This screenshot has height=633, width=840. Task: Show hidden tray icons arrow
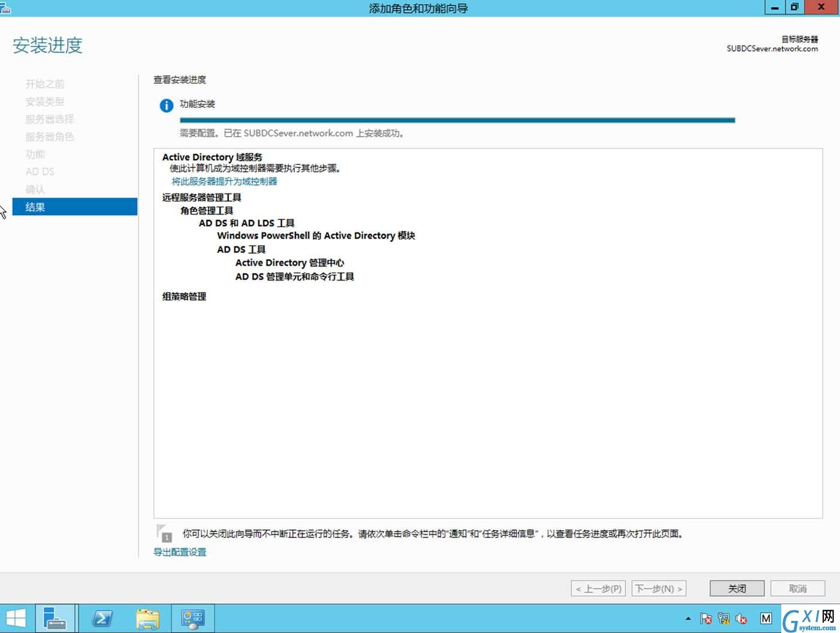click(688, 618)
